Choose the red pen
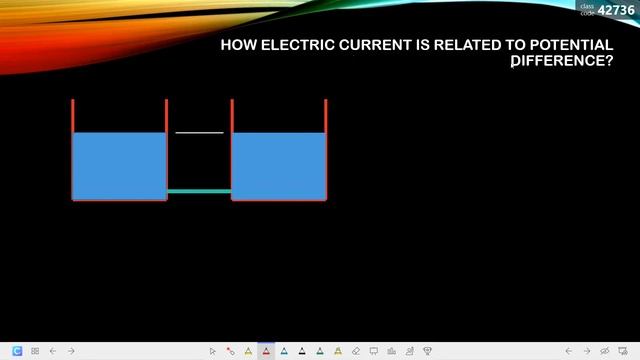 (266, 351)
